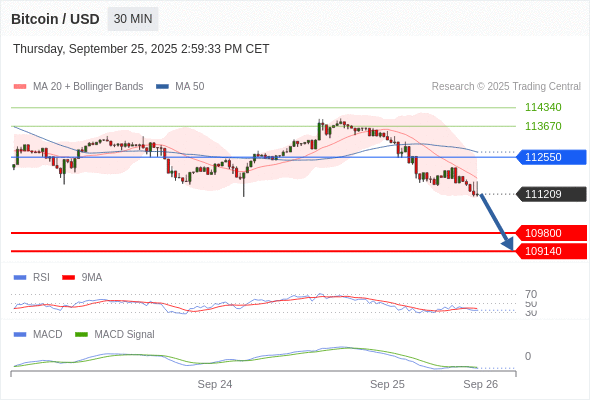
Task: Click the green MACD Signal legend swatch
Action: pyautogui.click(x=81, y=334)
